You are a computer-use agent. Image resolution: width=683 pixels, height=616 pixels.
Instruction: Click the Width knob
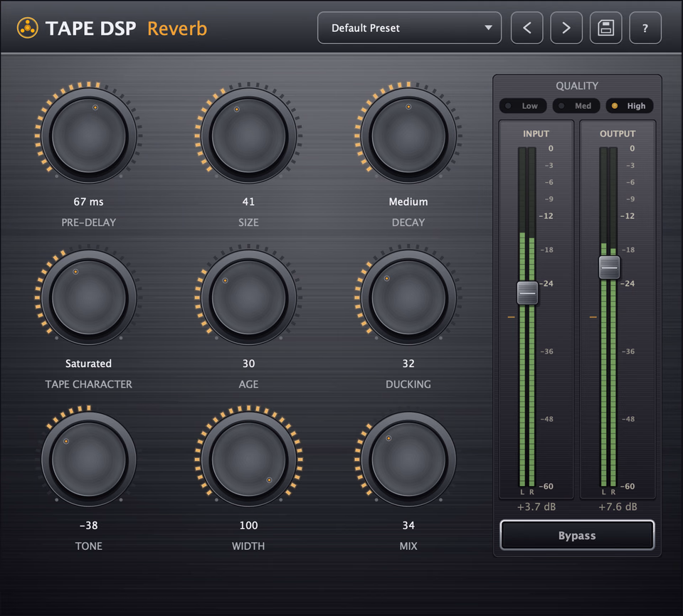[249, 460]
